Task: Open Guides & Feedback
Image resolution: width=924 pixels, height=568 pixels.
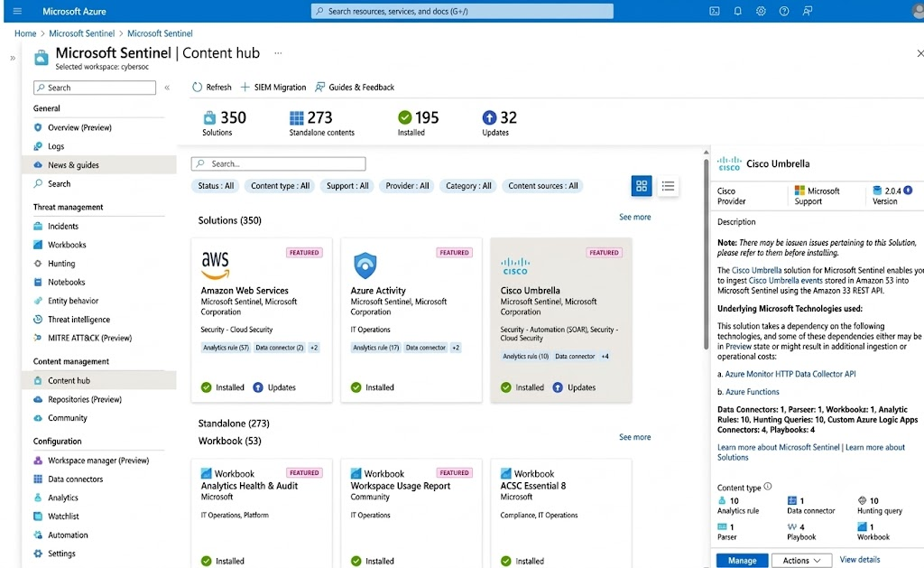Action: pos(354,87)
